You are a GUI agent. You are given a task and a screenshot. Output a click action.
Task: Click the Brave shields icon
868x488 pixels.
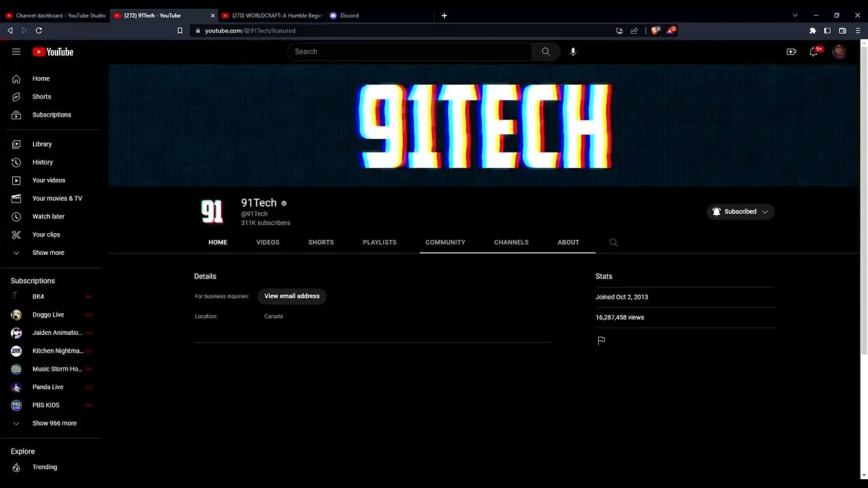click(x=655, y=30)
